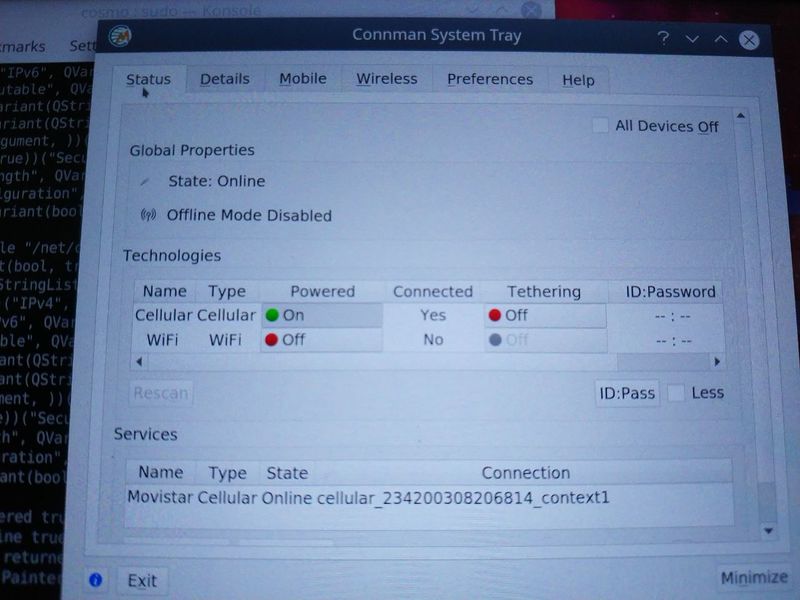
Task: Click the icon next to State: Online
Action: tap(146, 182)
